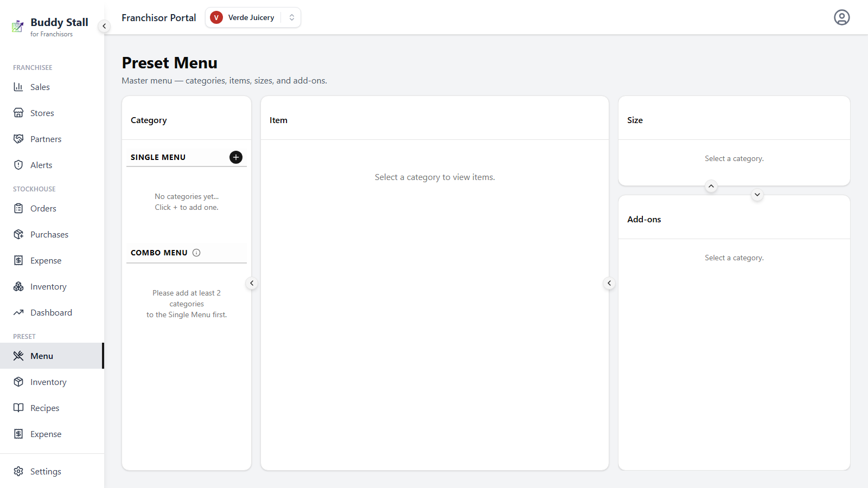Screen dimensions: 868x488
Task: Collapse the Size panel upward
Action: [x=711, y=186]
